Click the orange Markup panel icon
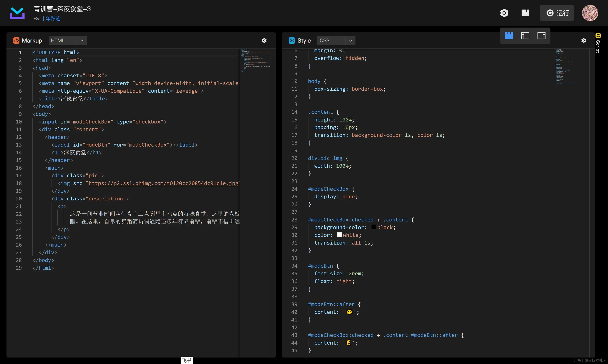 [16, 40]
